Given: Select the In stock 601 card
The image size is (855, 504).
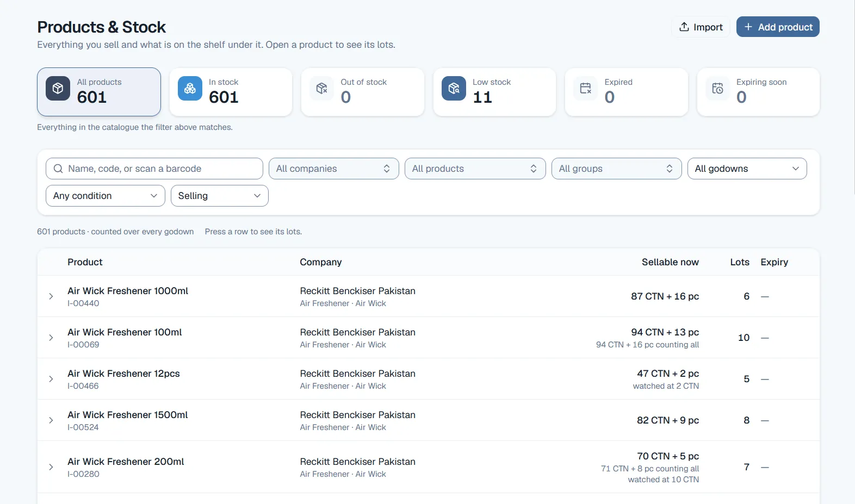Looking at the screenshot, I should pos(231,92).
